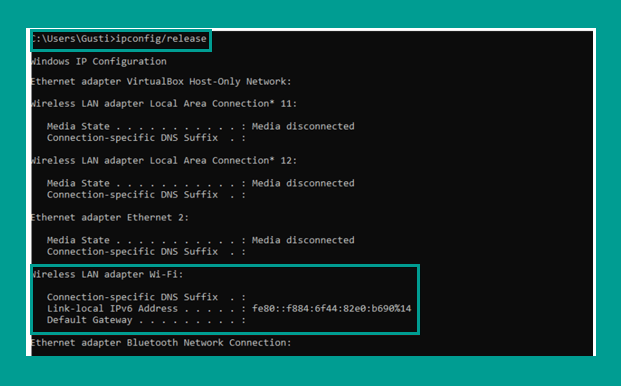Click DNS Suffix line under Ethernet 2
Image resolution: width=621 pixels, height=386 pixels.
(x=146, y=252)
